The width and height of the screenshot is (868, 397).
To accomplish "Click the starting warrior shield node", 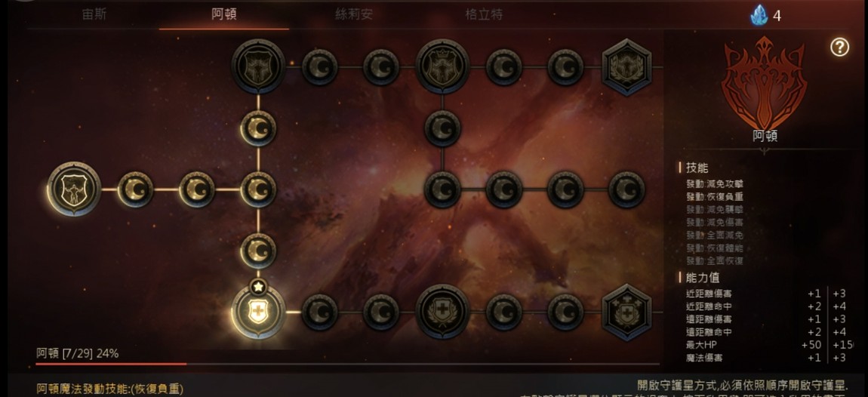I will click(x=74, y=189).
